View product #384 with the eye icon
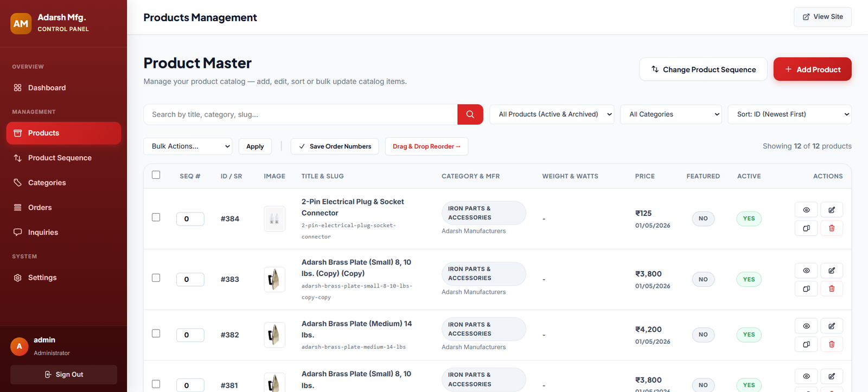 click(x=806, y=210)
